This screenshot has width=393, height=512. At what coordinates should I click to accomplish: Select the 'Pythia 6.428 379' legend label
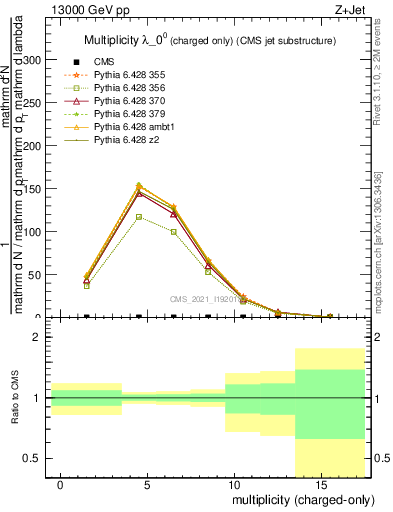pyautogui.click(x=130, y=114)
